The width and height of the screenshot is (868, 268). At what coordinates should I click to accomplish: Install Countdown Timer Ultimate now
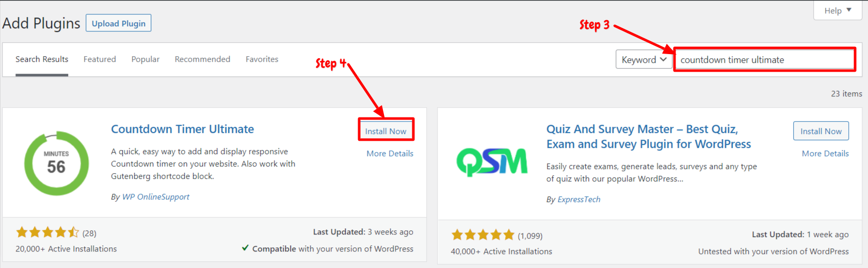point(385,131)
